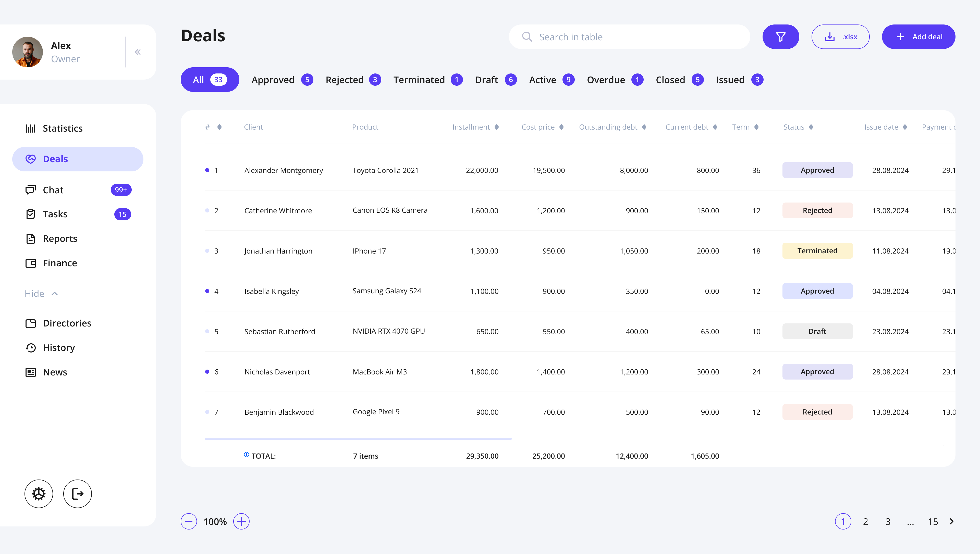Image resolution: width=980 pixels, height=554 pixels.
Task: Click the TOTAL info icon
Action: pos(246,454)
